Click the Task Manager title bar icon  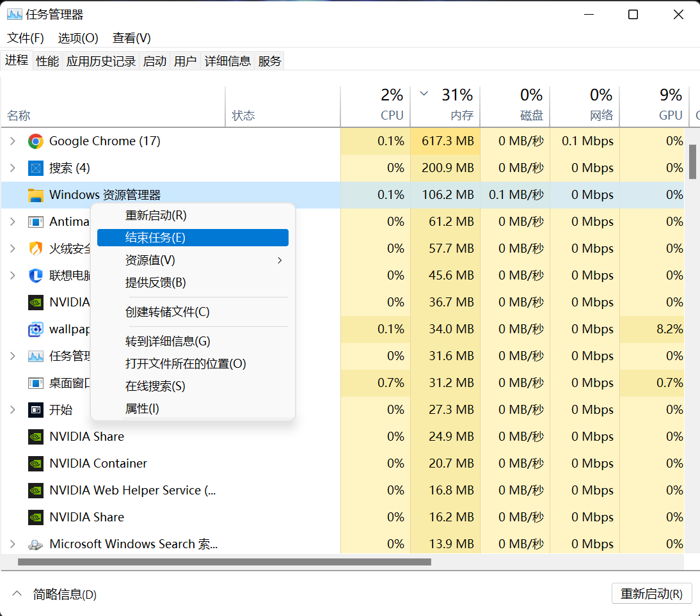click(14, 14)
